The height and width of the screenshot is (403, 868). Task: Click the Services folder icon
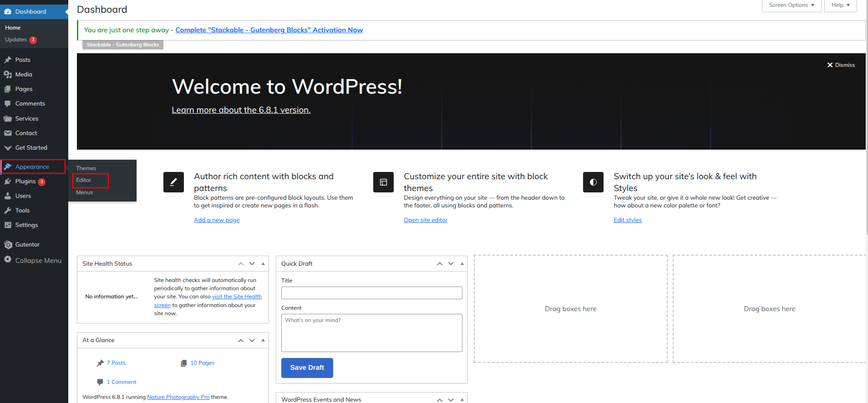point(8,118)
